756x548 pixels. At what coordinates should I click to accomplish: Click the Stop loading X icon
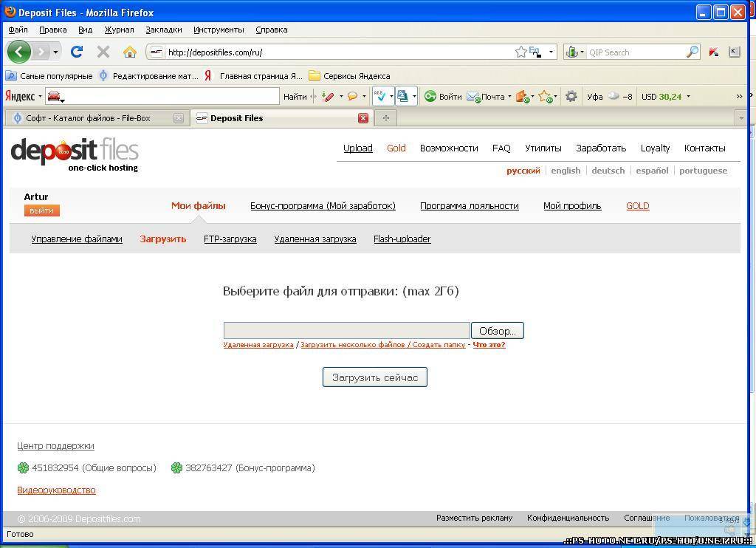tap(103, 52)
